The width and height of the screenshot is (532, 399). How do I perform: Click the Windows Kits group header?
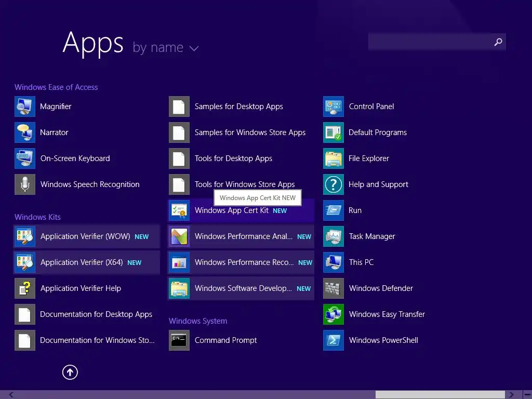pos(37,217)
